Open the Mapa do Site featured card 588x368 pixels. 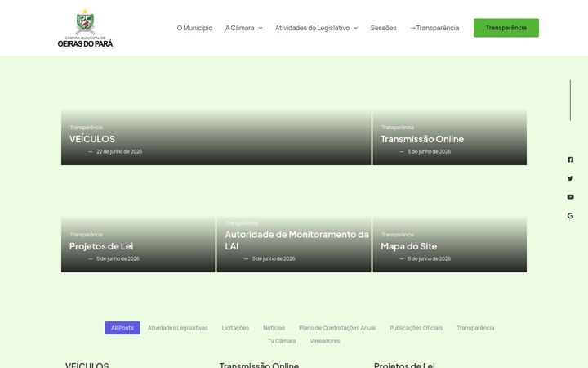point(409,246)
